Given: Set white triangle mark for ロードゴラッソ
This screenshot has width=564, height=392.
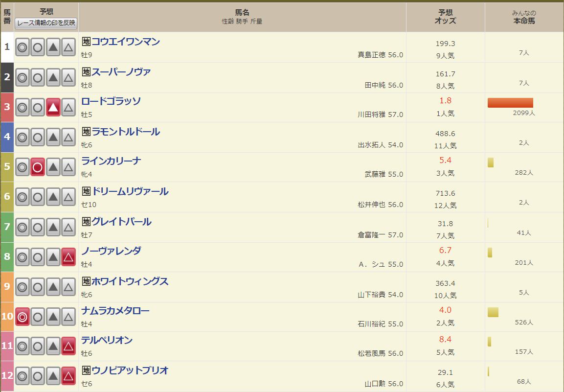Looking at the screenshot, I should [68, 107].
